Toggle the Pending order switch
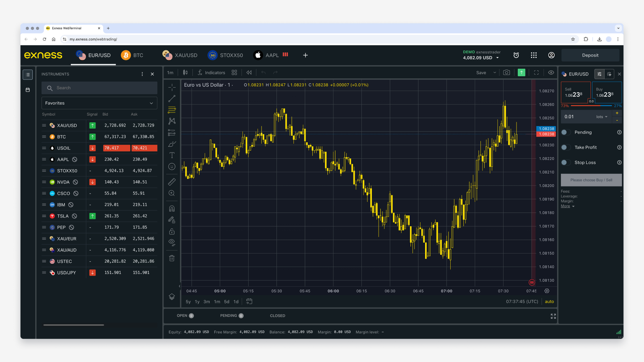This screenshot has height=362, width=644. [x=566, y=132]
